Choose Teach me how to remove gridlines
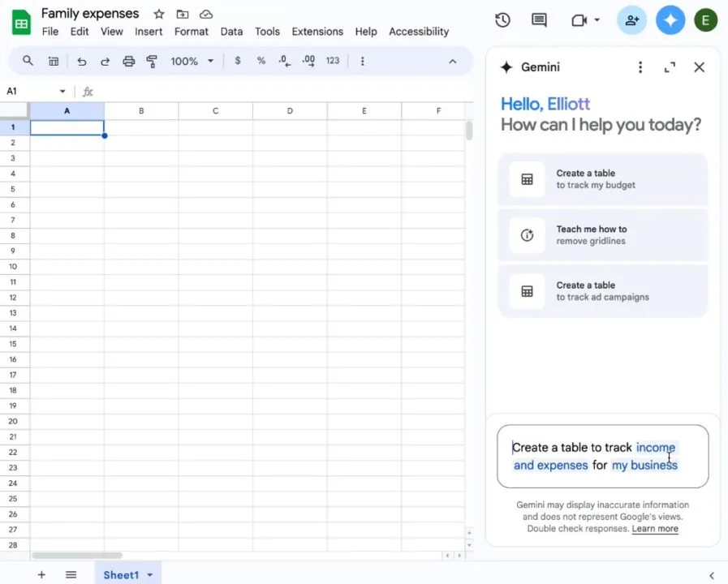Screen dimensions: 728x584 (603, 235)
